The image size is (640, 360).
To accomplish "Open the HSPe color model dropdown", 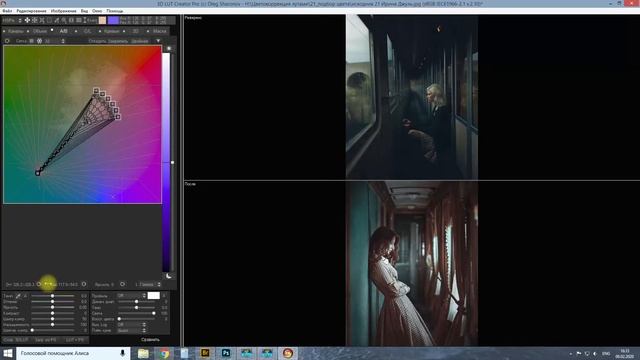I will point(12,20).
